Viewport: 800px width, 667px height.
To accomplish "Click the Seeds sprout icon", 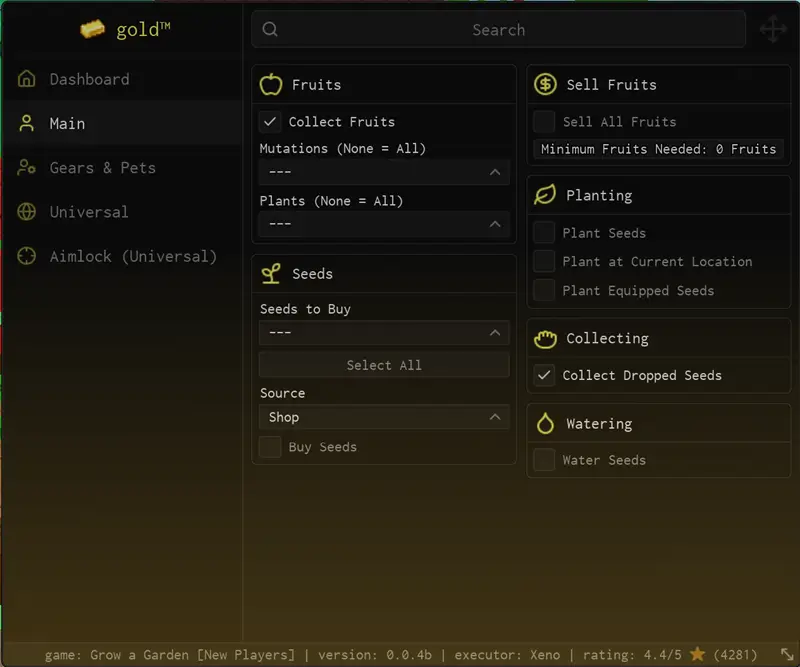I will coord(271,274).
